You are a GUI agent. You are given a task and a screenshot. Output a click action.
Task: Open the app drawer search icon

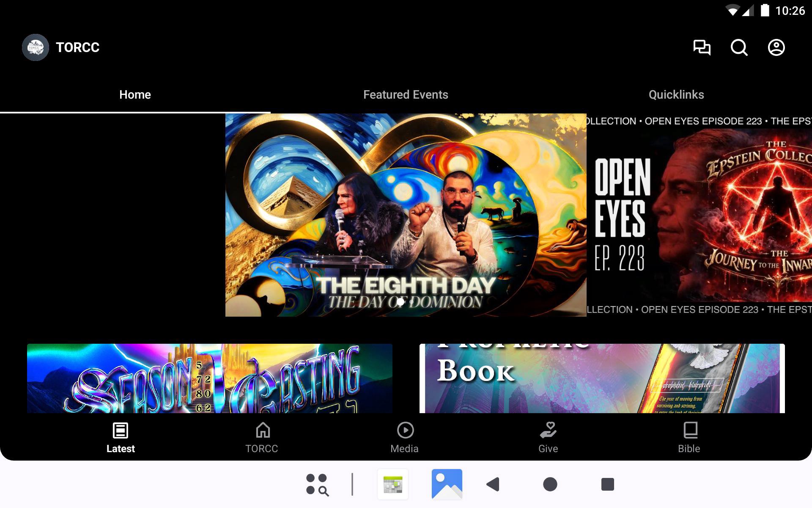317,484
